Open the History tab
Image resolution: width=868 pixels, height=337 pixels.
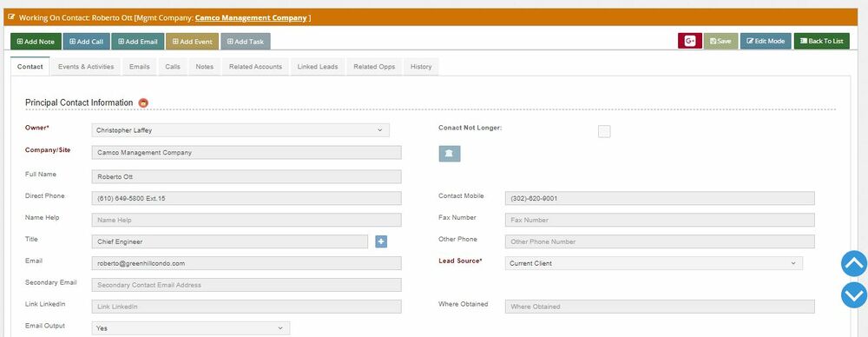pyautogui.click(x=421, y=67)
